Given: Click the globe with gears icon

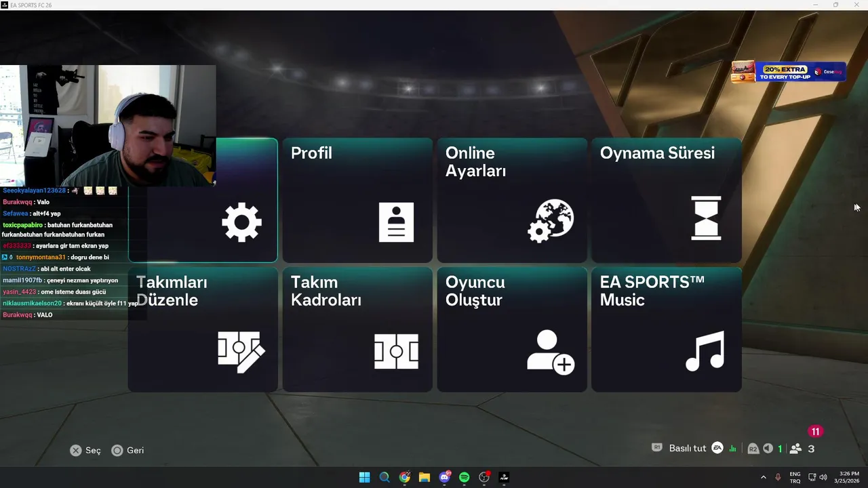Looking at the screenshot, I should click(551, 221).
